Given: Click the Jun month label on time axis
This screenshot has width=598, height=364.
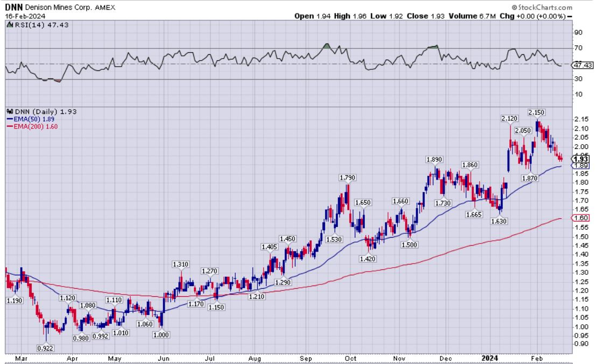Looking at the screenshot, I should pos(164,359).
